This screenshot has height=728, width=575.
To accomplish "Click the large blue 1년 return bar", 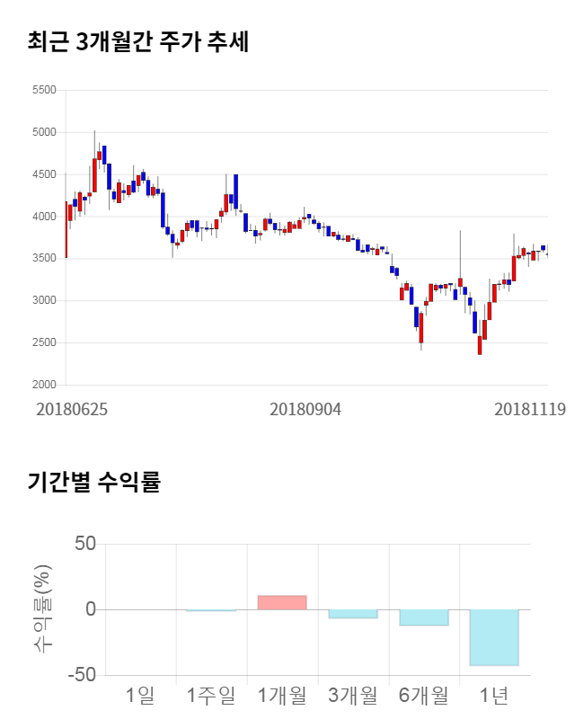I will coord(494,637).
